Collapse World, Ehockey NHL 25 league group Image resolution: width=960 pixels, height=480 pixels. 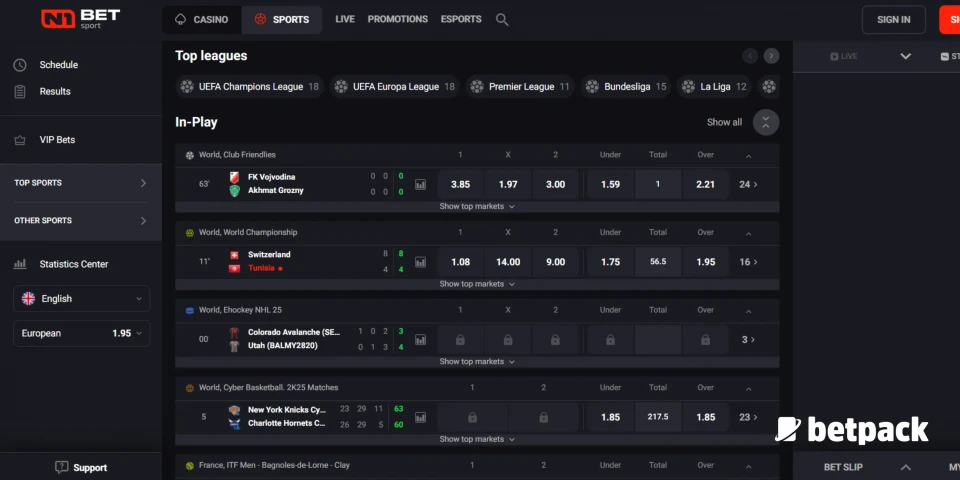[x=748, y=311]
